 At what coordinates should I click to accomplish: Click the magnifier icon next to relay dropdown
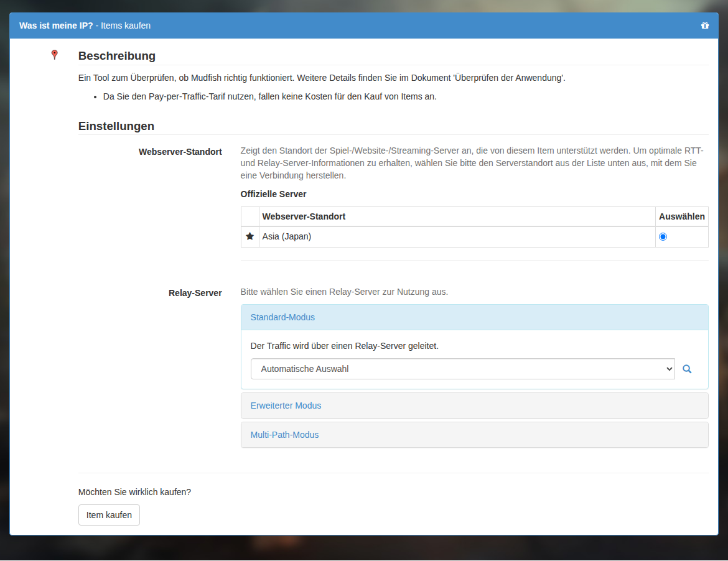tap(687, 369)
